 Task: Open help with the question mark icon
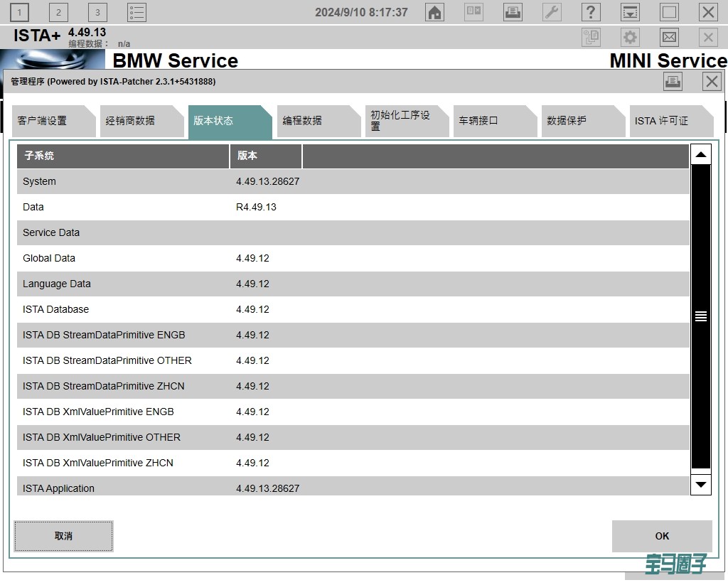591,12
